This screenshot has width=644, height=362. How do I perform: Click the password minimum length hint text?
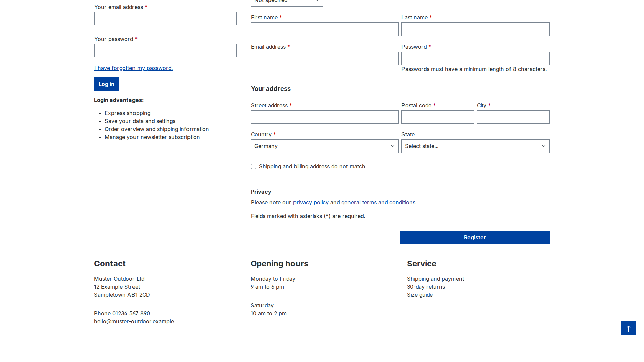pyautogui.click(x=474, y=69)
